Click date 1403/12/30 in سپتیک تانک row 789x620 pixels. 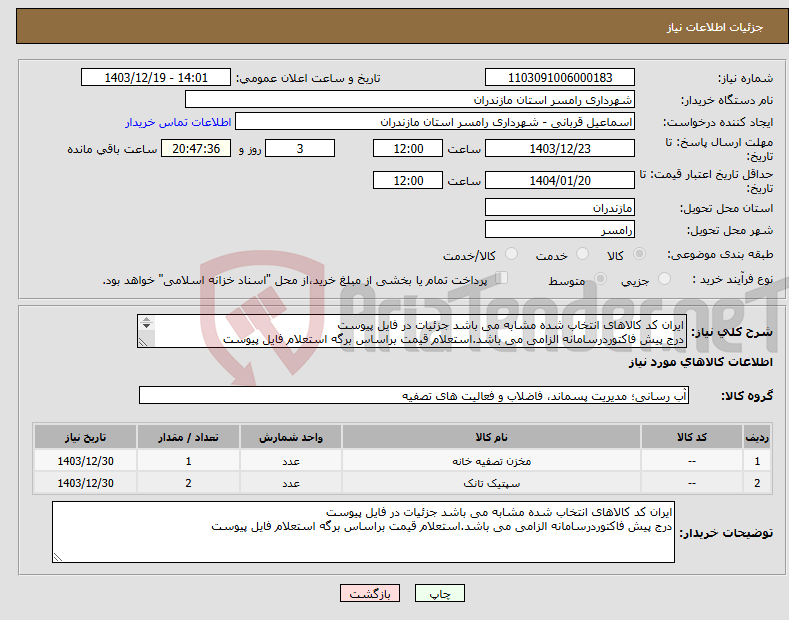point(86,483)
